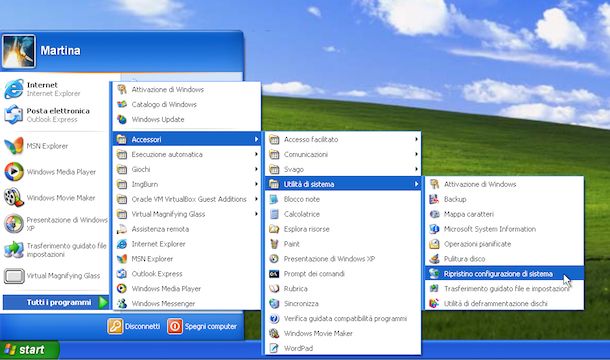The width and height of the screenshot is (610, 360).
Task: Open Presentazione di Windows XP in left column
Action: click(x=54, y=224)
